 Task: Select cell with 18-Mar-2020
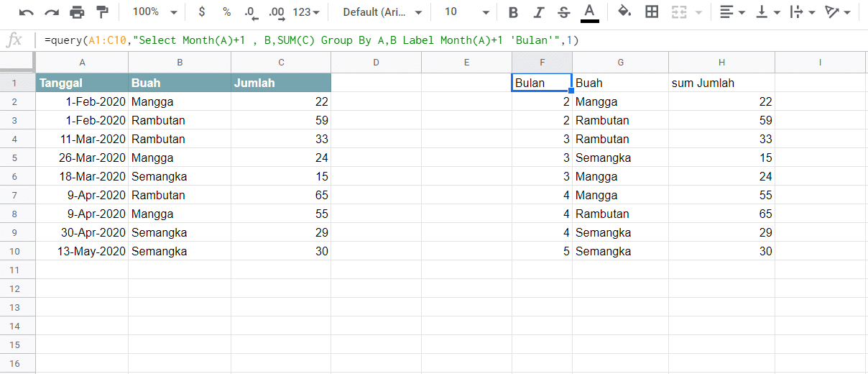coord(82,176)
